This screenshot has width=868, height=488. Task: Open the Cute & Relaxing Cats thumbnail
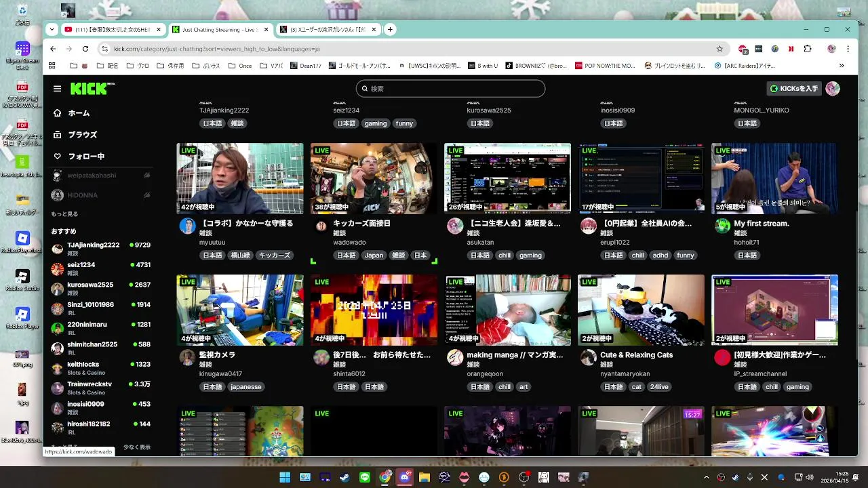pyautogui.click(x=641, y=310)
